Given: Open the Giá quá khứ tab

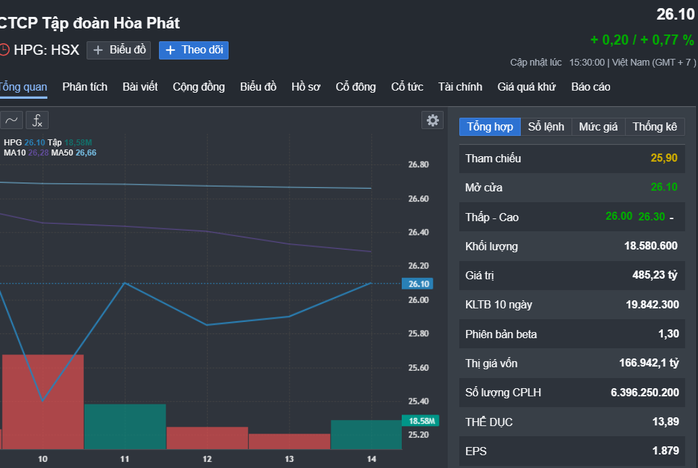Looking at the screenshot, I should pyautogui.click(x=527, y=87).
